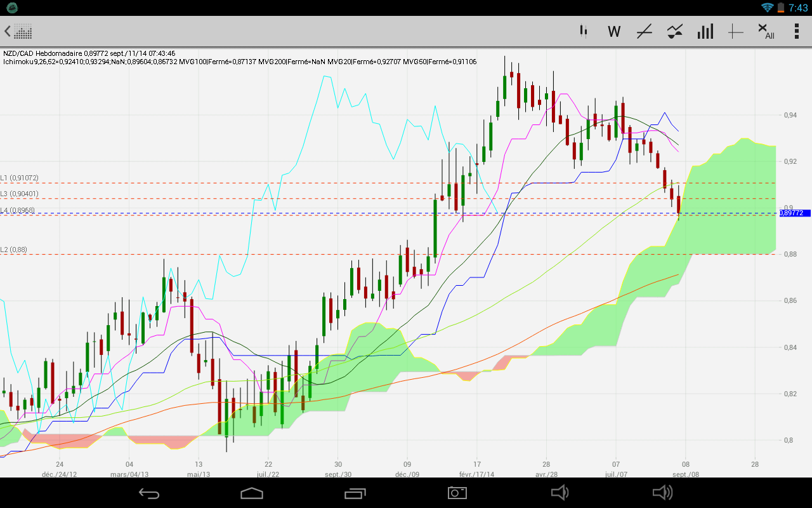The height and width of the screenshot is (508, 812).
Task: Click the blue 0,89772 current price tag
Action: point(793,213)
